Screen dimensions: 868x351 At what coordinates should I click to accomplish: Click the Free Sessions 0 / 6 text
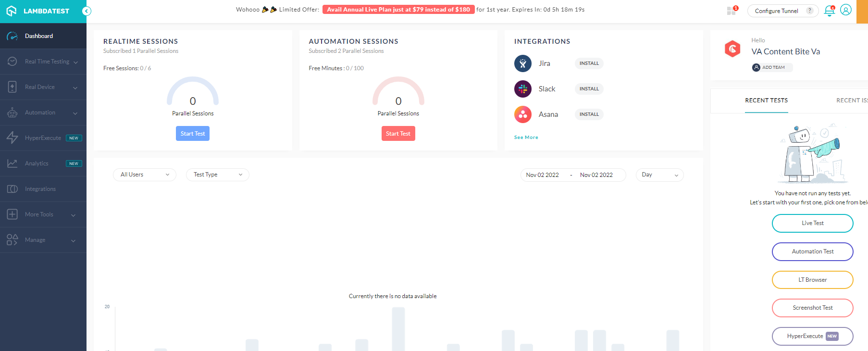(127, 68)
